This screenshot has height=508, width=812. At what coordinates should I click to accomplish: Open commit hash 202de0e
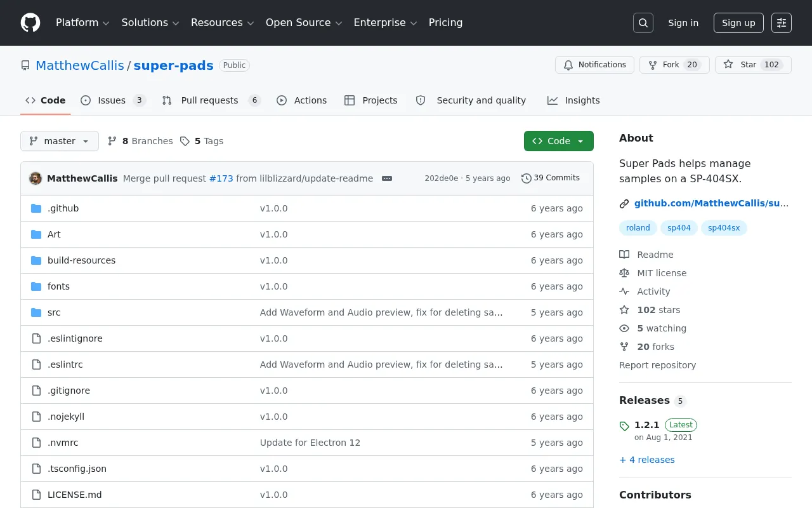point(441,178)
